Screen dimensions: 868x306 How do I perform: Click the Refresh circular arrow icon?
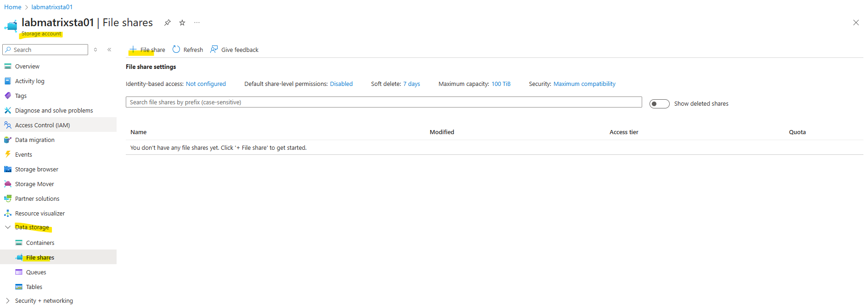tap(176, 49)
